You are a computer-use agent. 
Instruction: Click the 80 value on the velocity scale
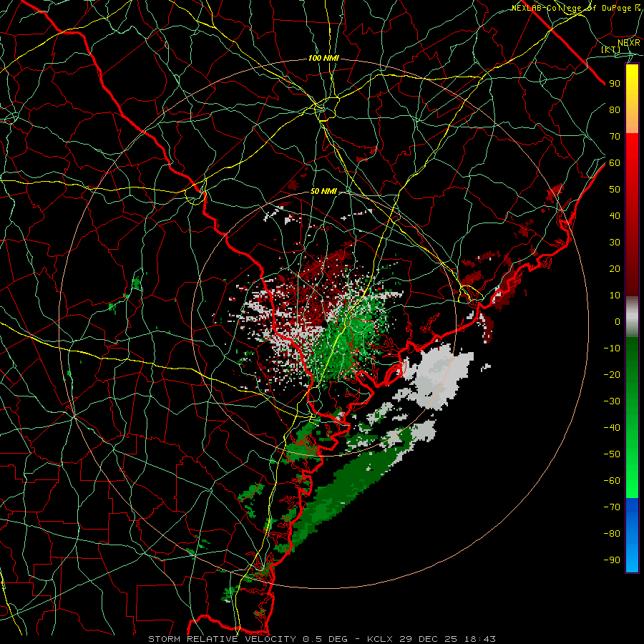point(615,110)
